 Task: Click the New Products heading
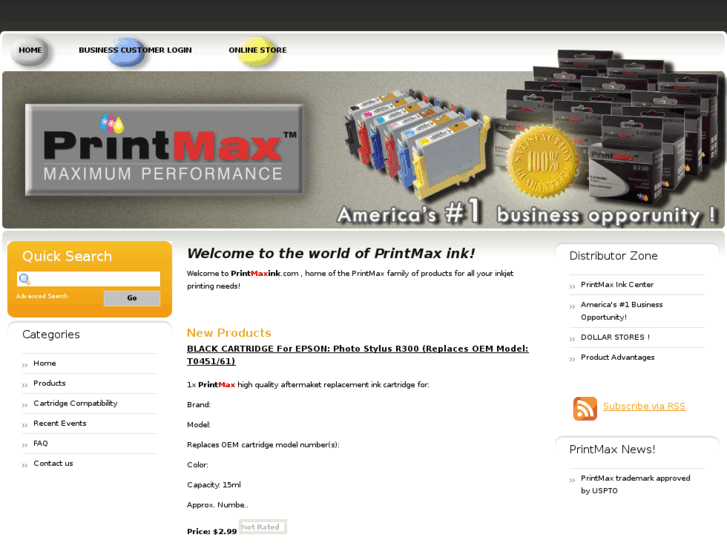[229, 333]
